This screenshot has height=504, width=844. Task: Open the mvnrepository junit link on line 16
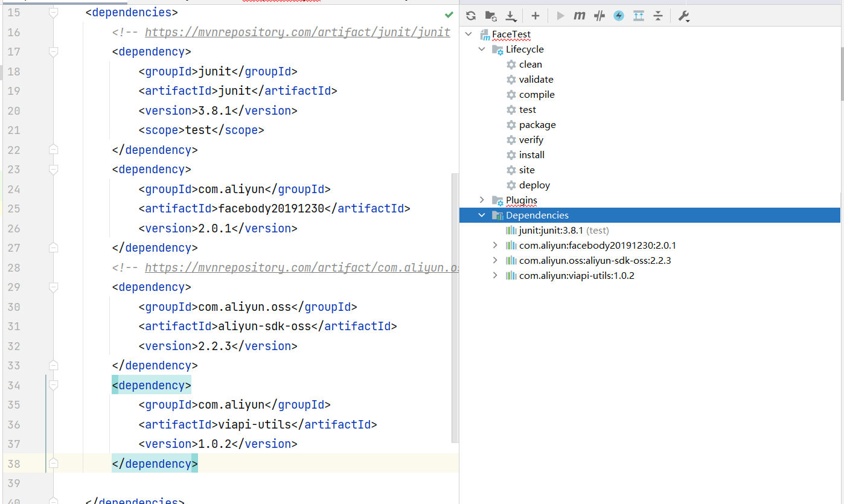298,33
